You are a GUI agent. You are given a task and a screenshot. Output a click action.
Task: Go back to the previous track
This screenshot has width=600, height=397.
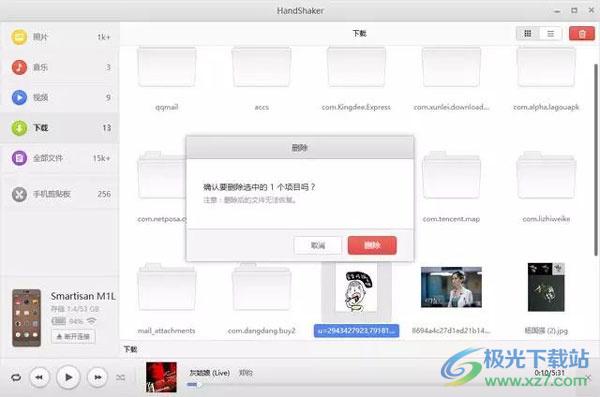coord(39,377)
